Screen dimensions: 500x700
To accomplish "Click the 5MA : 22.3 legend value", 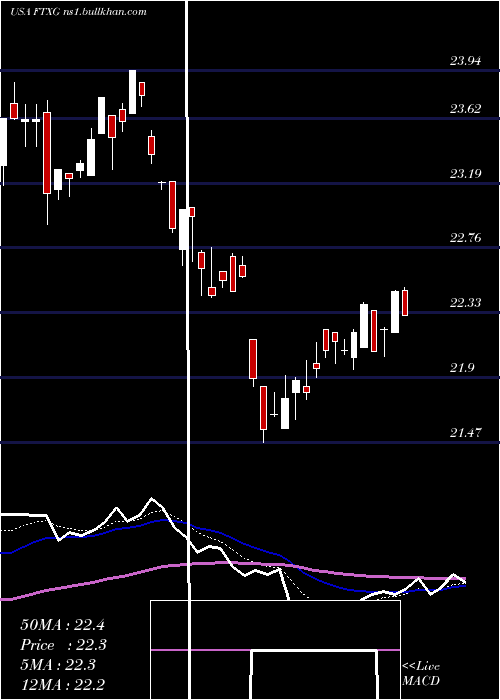I will [x=58, y=665].
